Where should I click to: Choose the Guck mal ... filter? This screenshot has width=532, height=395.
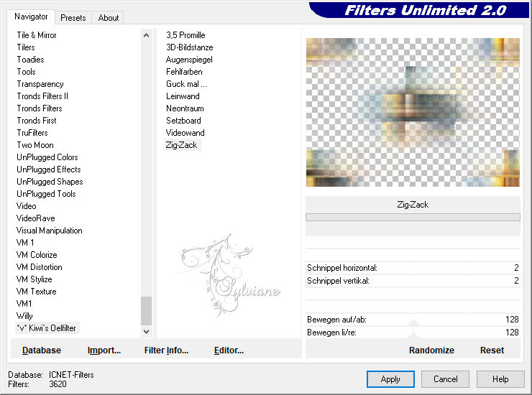click(186, 84)
